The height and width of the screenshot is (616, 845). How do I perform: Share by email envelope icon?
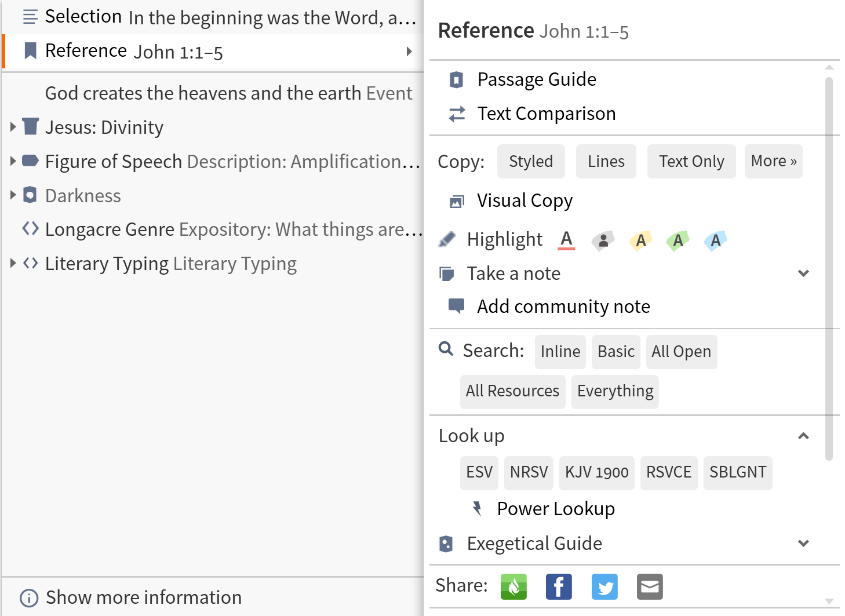650,586
